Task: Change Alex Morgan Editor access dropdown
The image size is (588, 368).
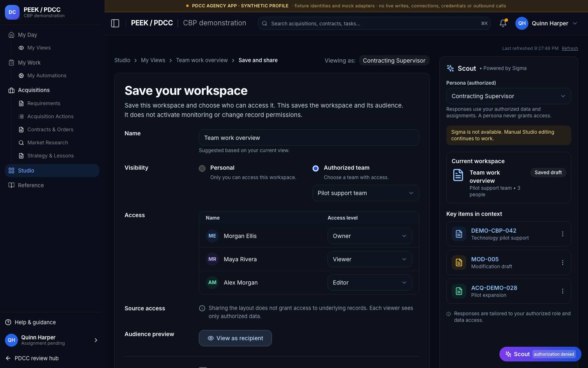Action: (370, 283)
